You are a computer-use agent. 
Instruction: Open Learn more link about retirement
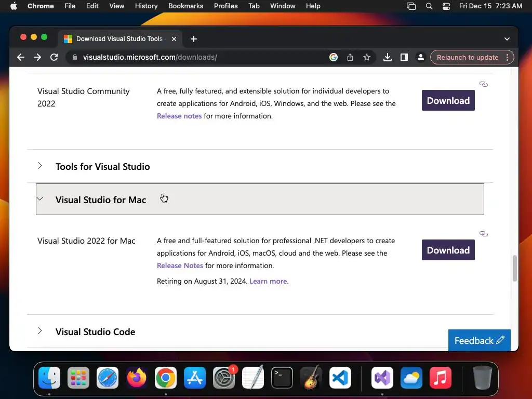(268, 281)
